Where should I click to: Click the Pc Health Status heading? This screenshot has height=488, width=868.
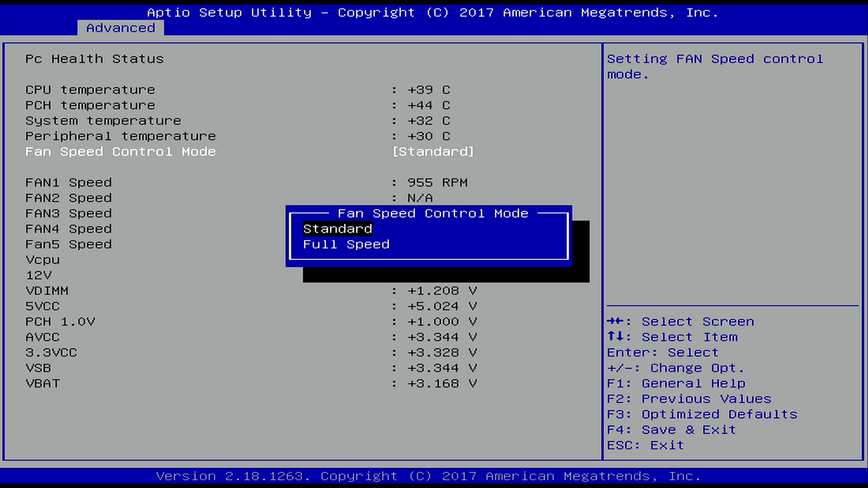click(94, 59)
